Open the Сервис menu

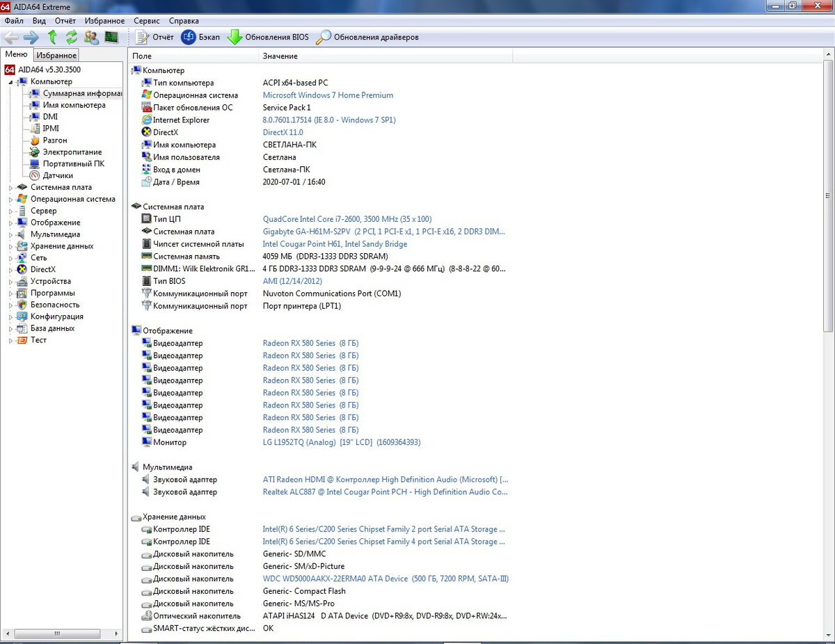[147, 21]
